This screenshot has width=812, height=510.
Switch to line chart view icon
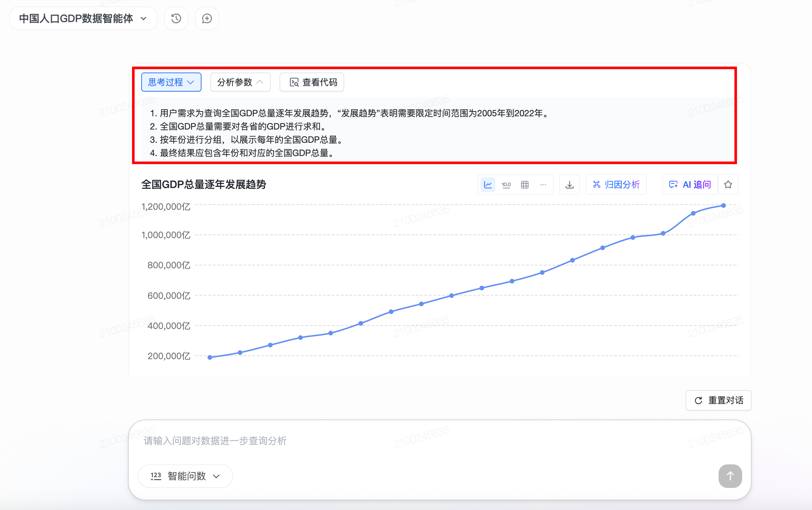point(488,185)
